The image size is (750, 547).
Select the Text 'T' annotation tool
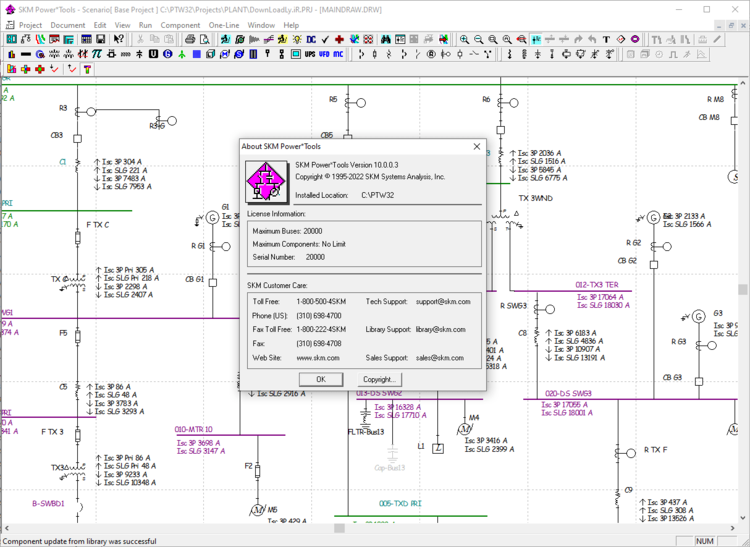606,39
